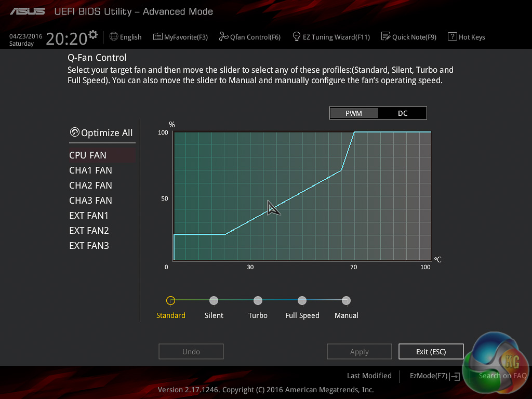
Task: Click the Quick Note pencil icon
Action: (386, 36)
